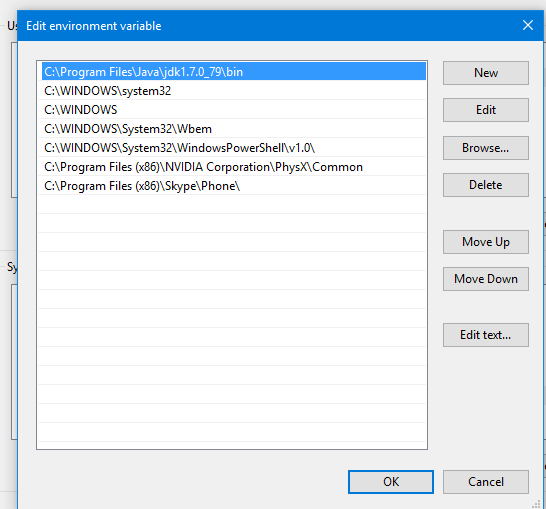Screen dimensions: 546x509
Task: Click the dialog title bar text
Action: click(x=94, y=26)
